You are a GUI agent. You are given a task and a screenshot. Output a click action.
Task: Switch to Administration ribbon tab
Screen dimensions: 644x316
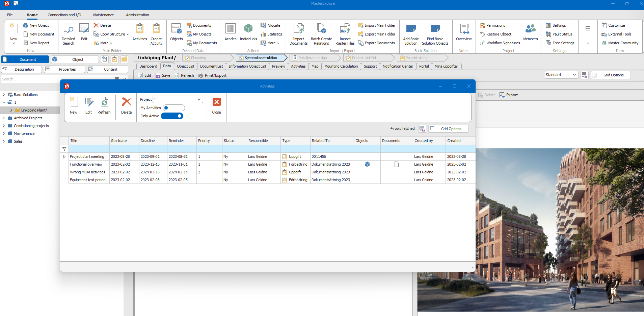tap(137, 15)
